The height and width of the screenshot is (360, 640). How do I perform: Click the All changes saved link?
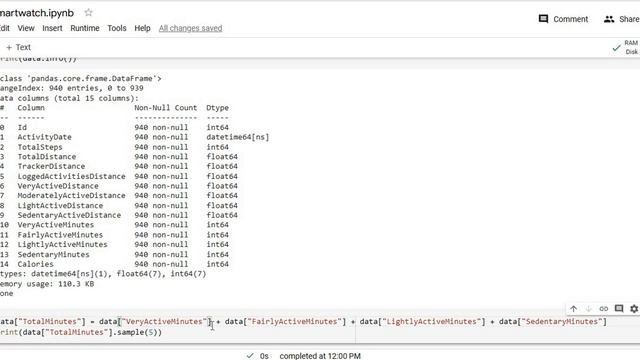point(190,28)
